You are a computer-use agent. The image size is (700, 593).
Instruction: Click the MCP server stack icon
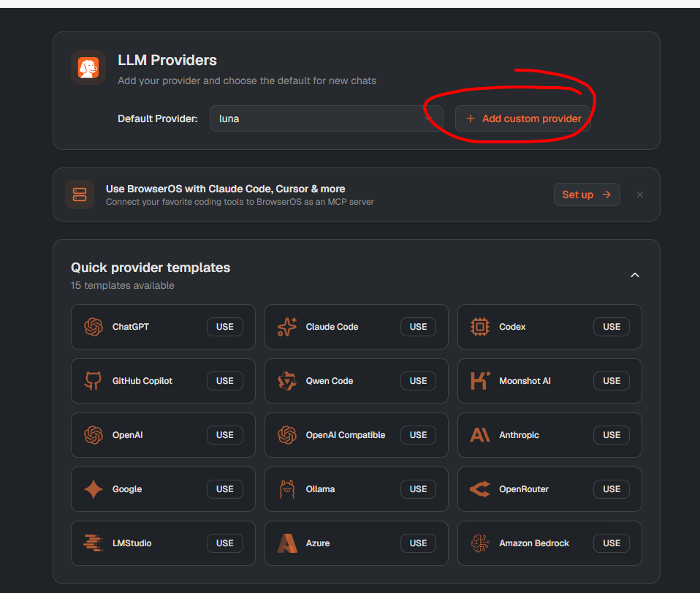tap(80, 194)
